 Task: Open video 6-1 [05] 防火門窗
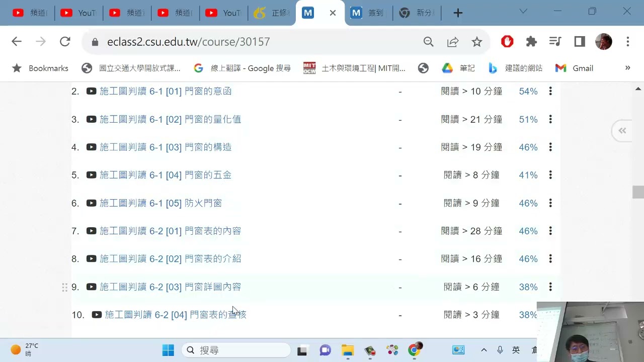(160, 203)
